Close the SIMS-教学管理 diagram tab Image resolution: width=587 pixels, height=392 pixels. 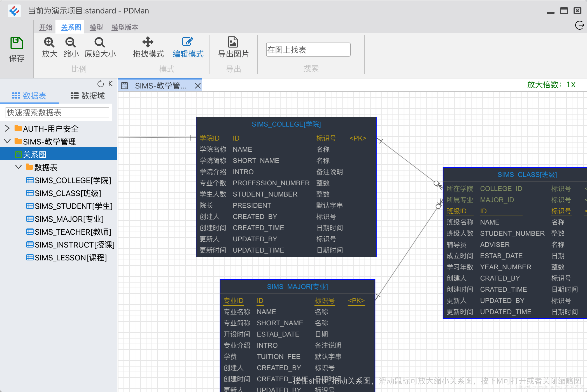[198, 86]
